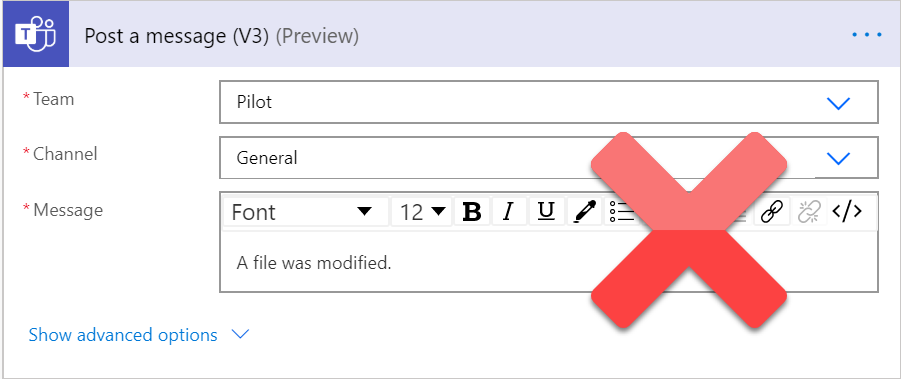
Task: Expand the Channel dropdown arrow
Action: click(x=838, y=158)
